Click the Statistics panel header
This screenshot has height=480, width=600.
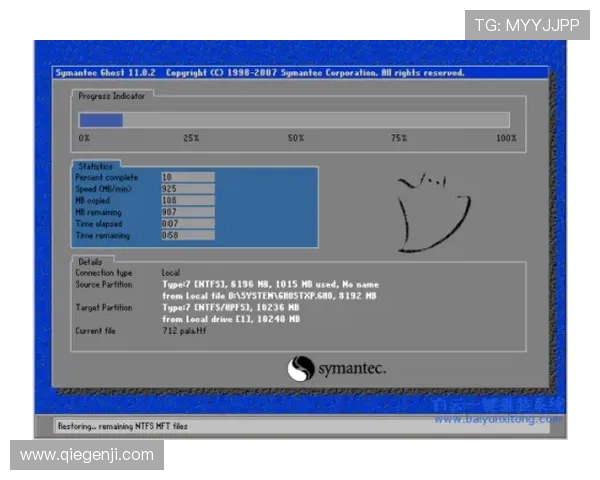tap(96, 166)
